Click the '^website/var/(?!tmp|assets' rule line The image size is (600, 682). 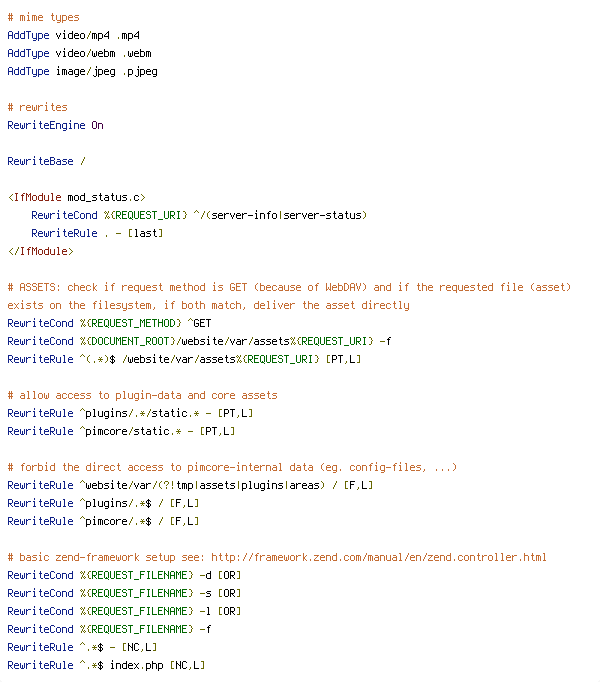pos(190,485)
